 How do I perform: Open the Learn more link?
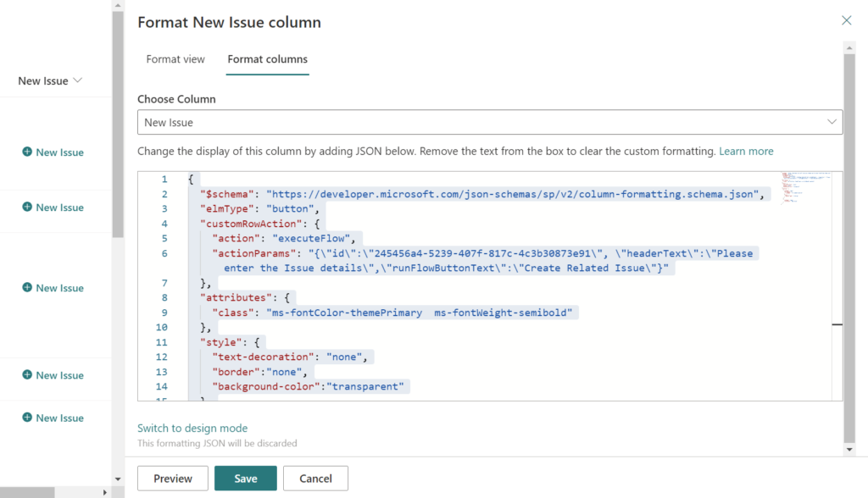[x=746, y=151]
